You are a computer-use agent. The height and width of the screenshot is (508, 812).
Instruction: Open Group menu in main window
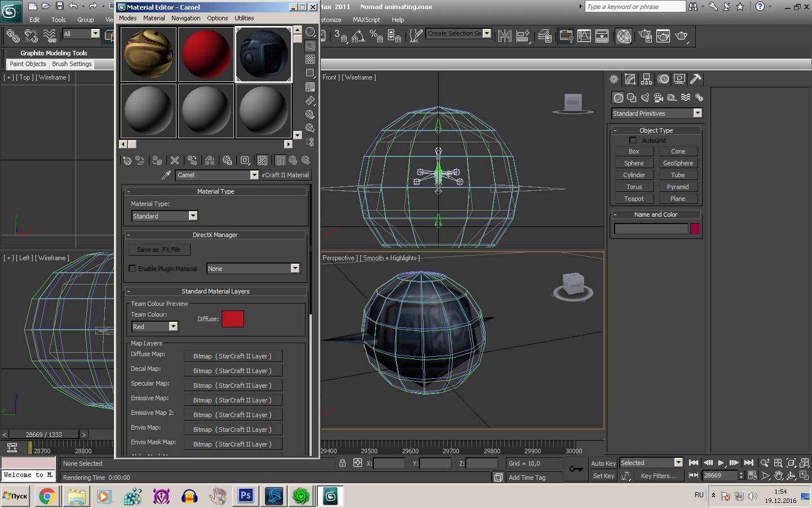point(86,20)
